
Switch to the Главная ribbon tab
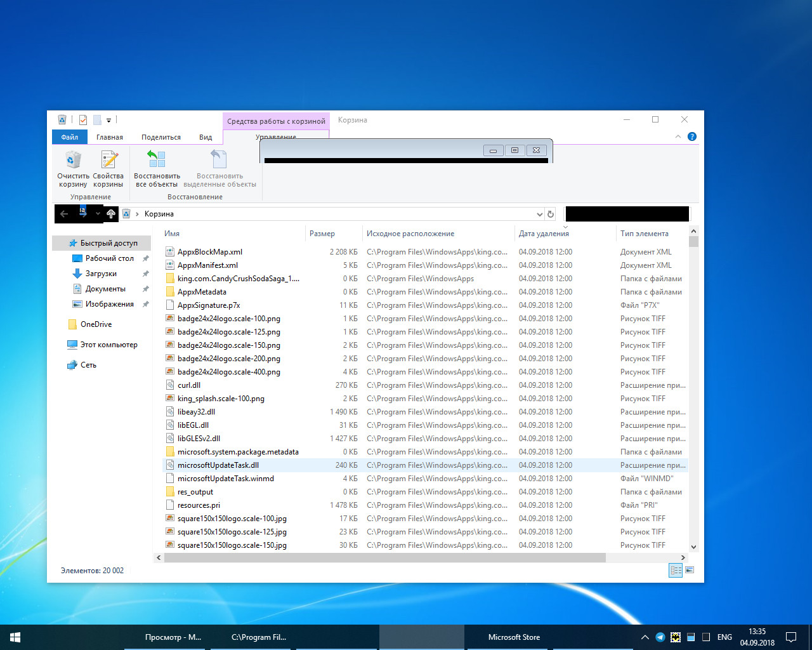110,137
